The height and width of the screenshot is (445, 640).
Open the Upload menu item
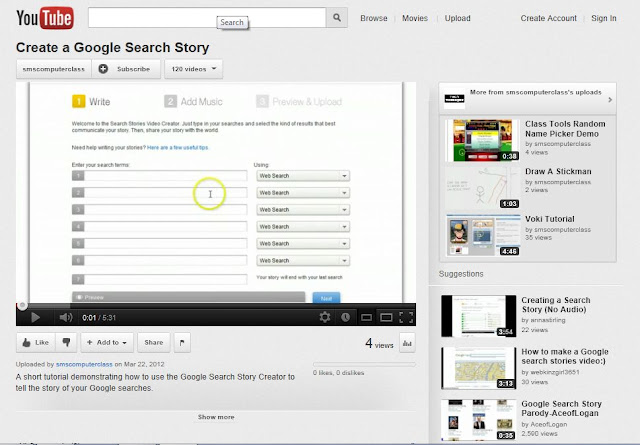458,18
